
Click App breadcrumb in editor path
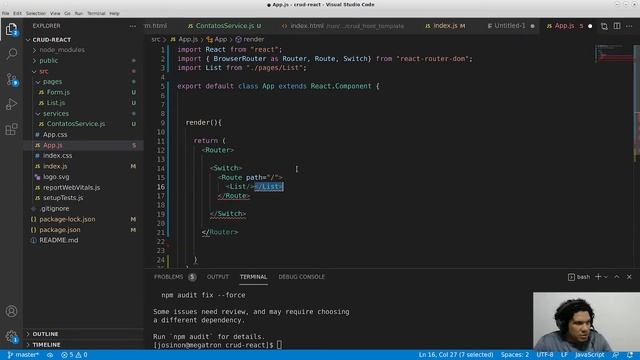[x=217, y=40]
